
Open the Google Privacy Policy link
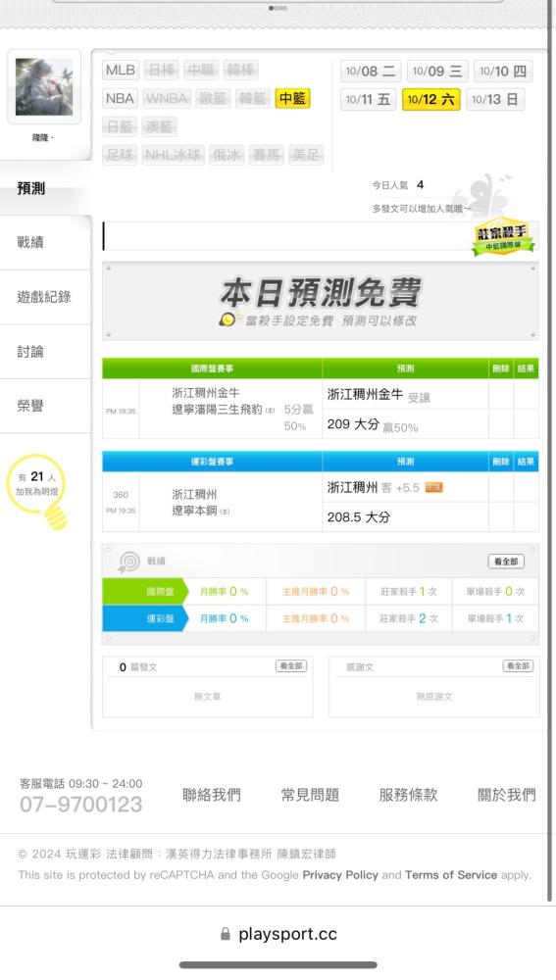(340, 875)
